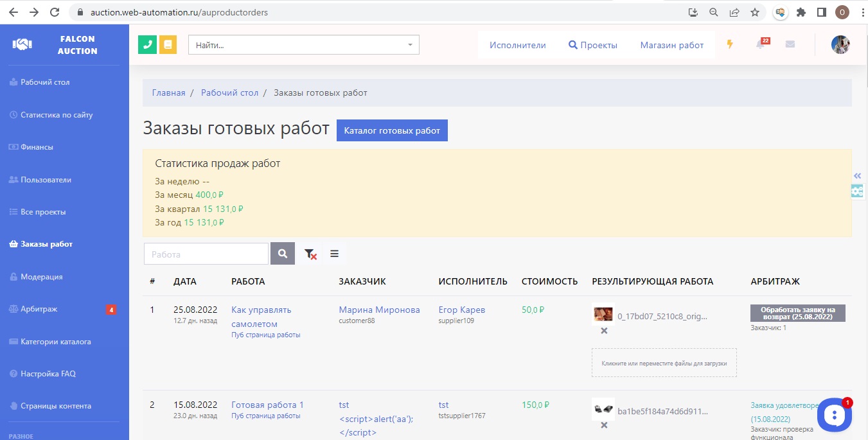Click the За месяц value 400,0 ₽

(x=209, y=195)
